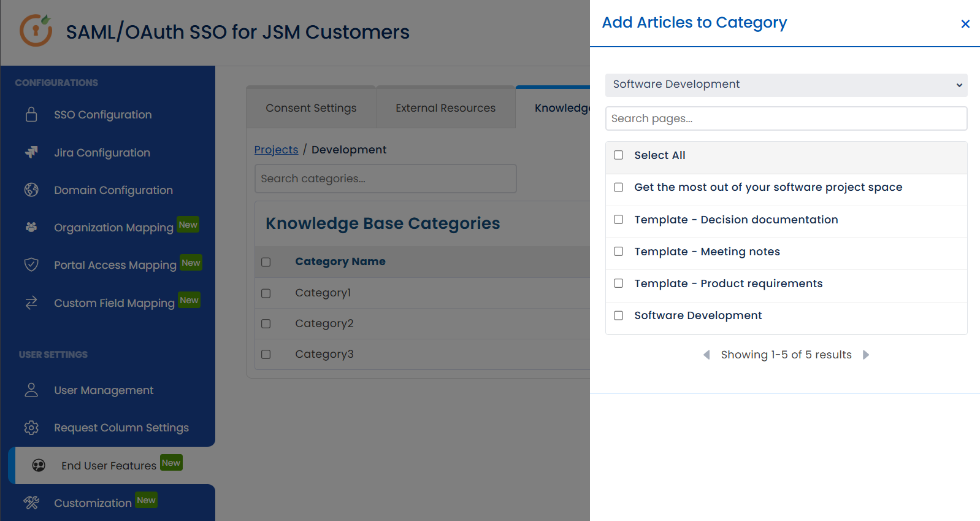980x521 pixels.
Task: Click the miniOrange logo icon in header
Action: (36, 30)
